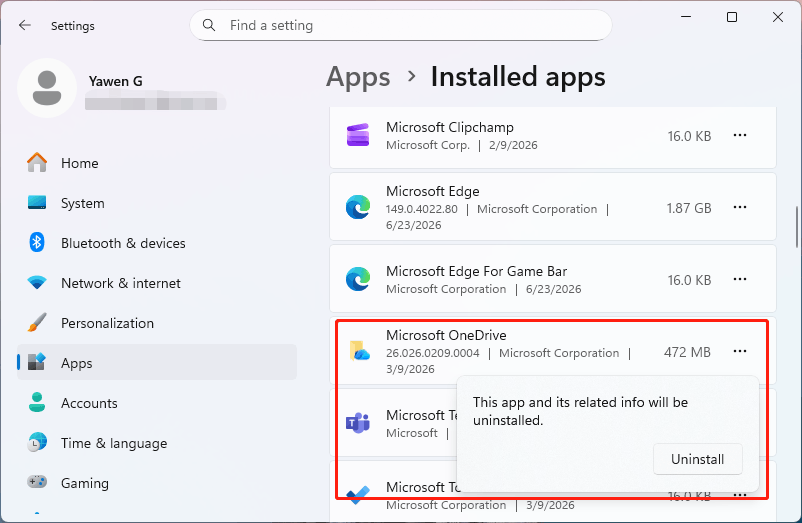Click the search magnifier icon
This screenshot has width=802, height=523.
click(x=209, y=25)
